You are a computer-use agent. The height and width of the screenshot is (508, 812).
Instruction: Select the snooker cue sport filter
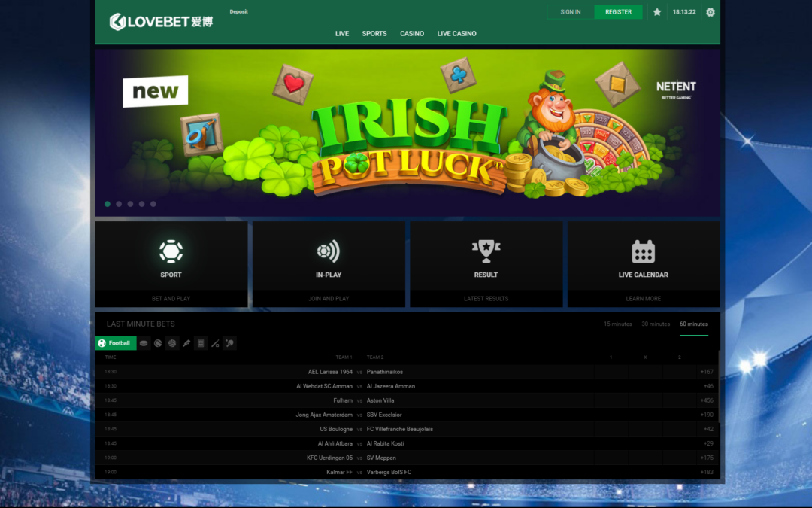coord(215,343)
